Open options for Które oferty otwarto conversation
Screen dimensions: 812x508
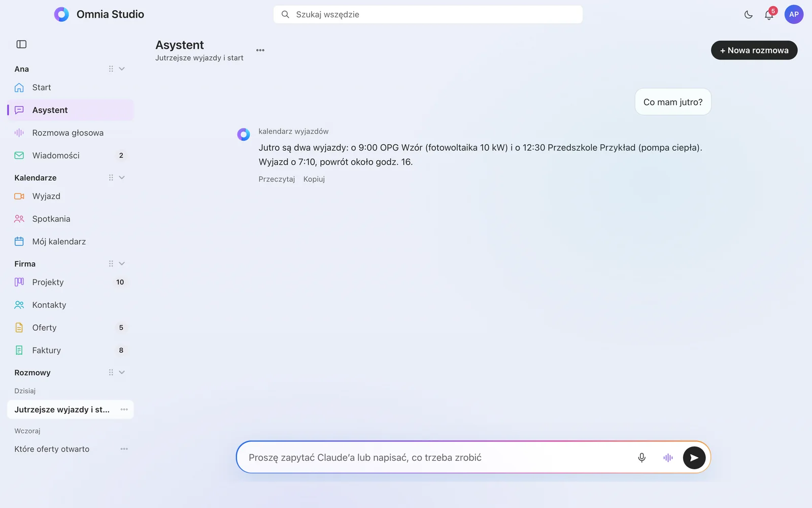[124, 449]
